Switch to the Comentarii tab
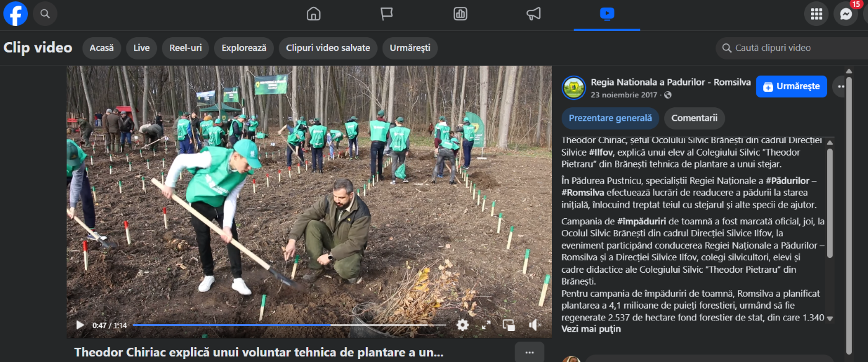The image size is (868, 362). click(x=694, y=118)
